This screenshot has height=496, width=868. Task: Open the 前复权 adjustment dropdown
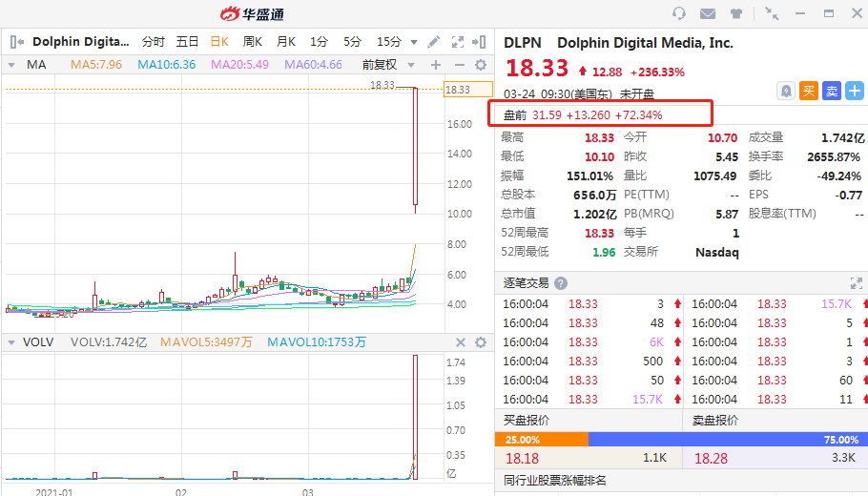(411, 65)
